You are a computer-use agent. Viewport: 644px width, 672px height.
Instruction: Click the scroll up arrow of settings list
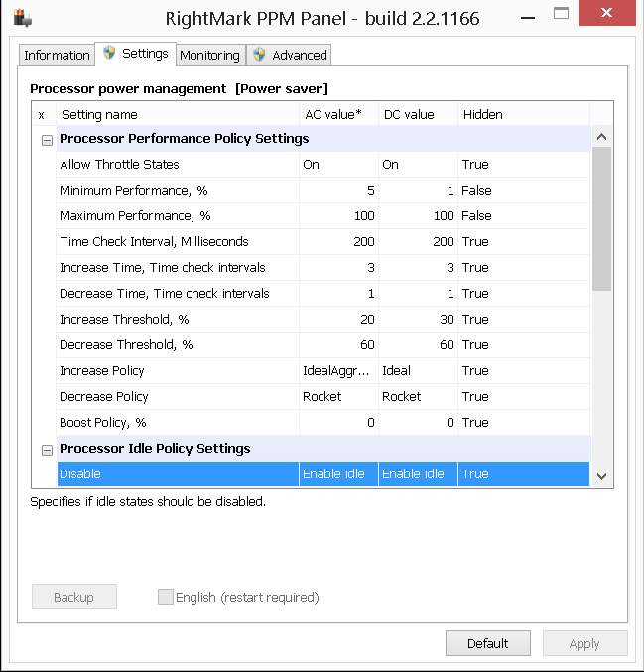[x=601, y=137]
